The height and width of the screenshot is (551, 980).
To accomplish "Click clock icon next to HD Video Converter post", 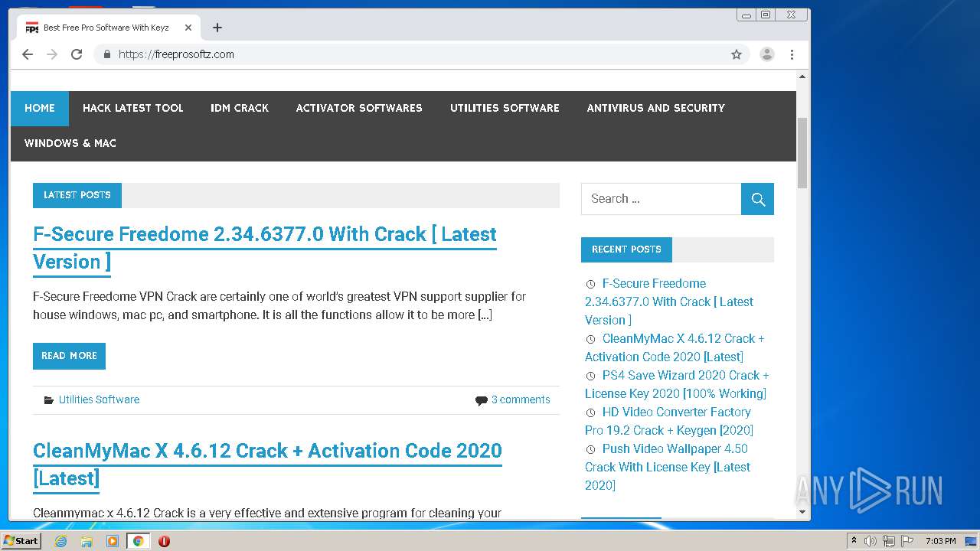I will tap(590, 412).
